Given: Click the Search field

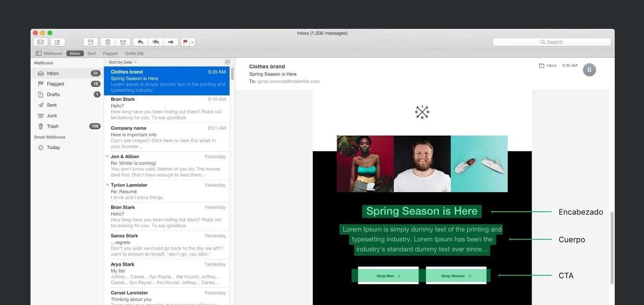Looking at the screenshot, I should [x=552, y=42].
